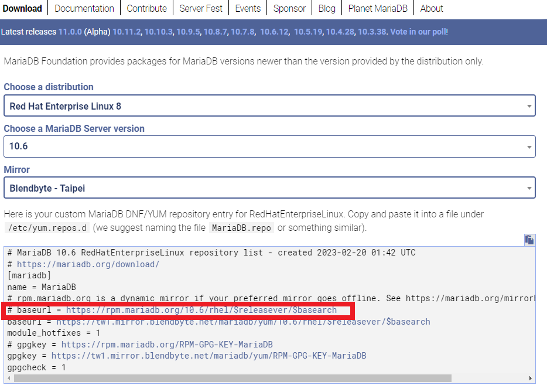Screen dimensions: 547x392
Task: Click the Vote in our poll link
Action: click(x=419, y=32)
